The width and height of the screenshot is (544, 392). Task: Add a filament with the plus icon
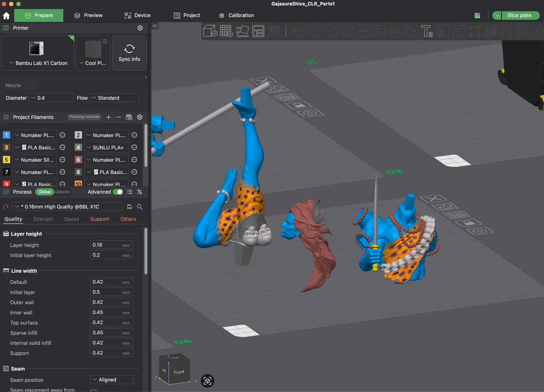coord(108,117)
